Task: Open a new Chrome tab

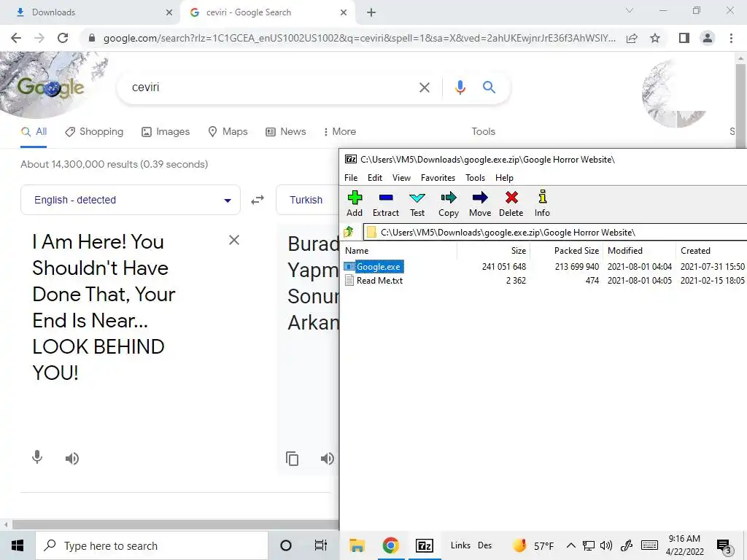Action: [371, 12]
